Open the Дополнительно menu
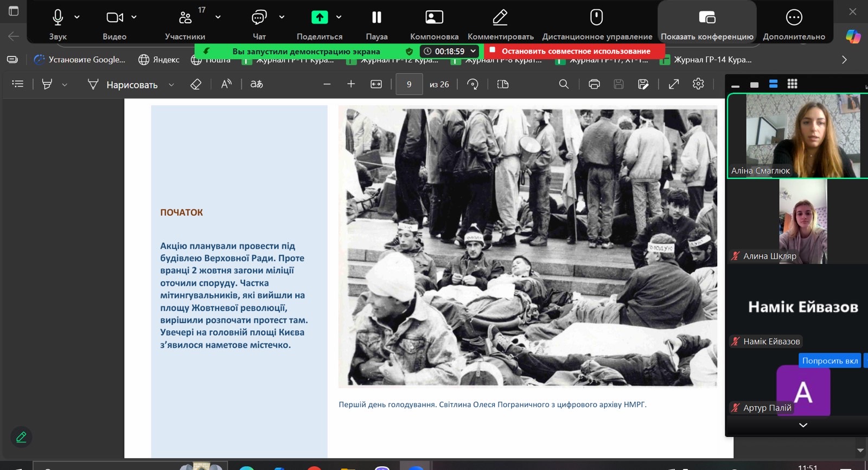868x470 pixels. (x=794, y=23)
